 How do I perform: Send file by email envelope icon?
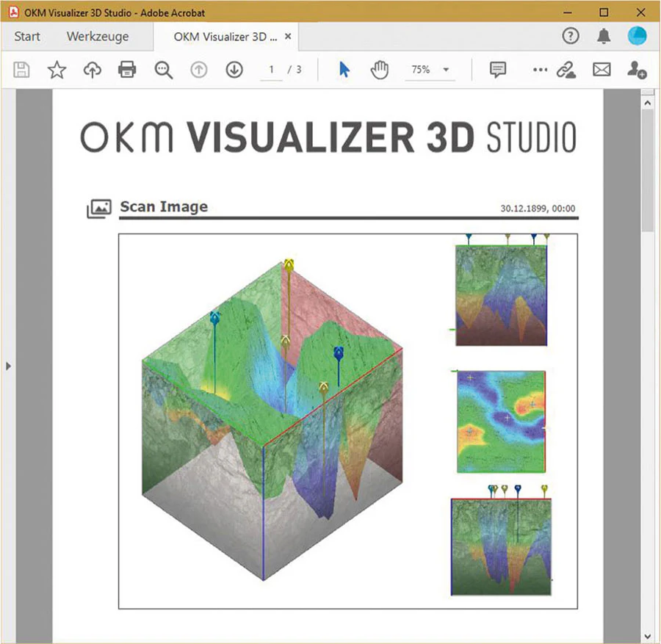click(602, 70)
